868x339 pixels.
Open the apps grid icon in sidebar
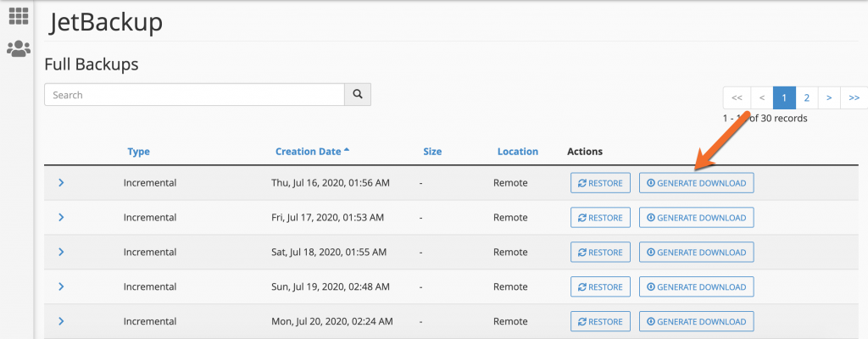point(18,15)
